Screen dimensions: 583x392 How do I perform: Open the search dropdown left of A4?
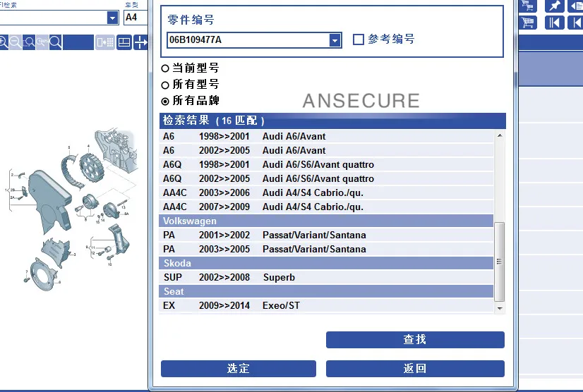point(112,18)
